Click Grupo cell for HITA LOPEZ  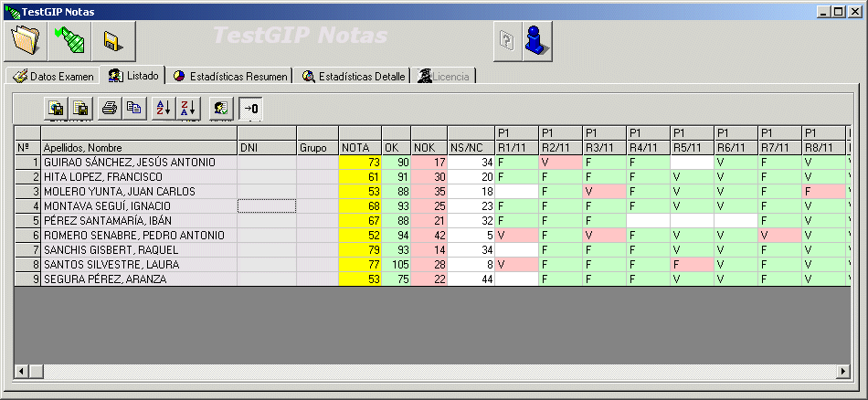click(x=318, y=177)
